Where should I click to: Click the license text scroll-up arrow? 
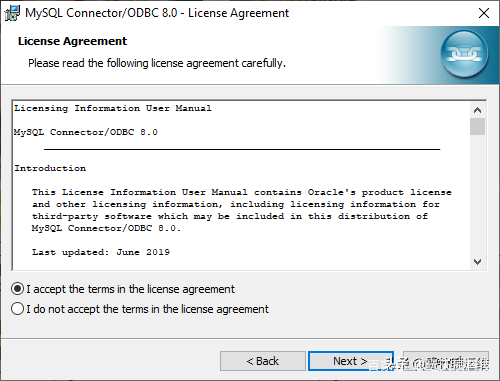[477, 110]
